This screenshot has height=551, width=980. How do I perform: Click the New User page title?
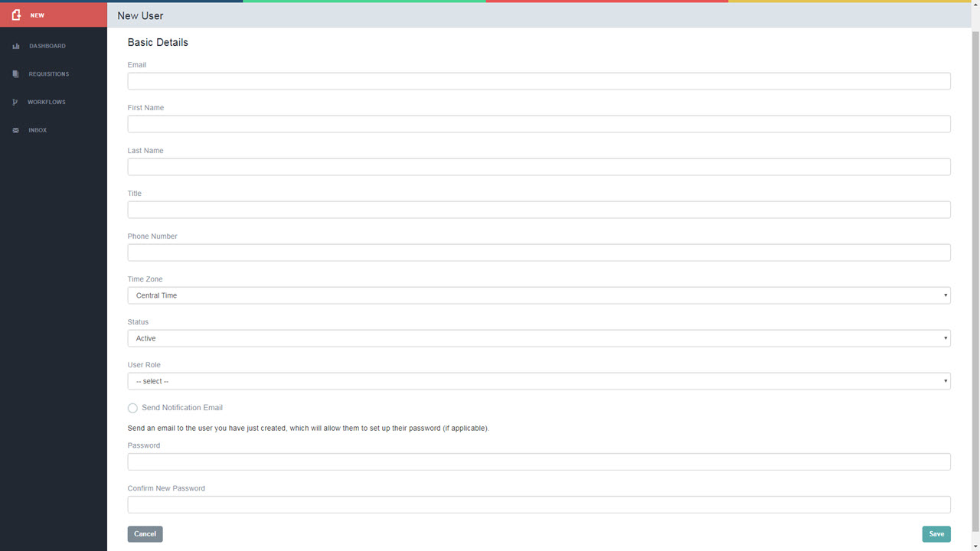click(140, 15)
